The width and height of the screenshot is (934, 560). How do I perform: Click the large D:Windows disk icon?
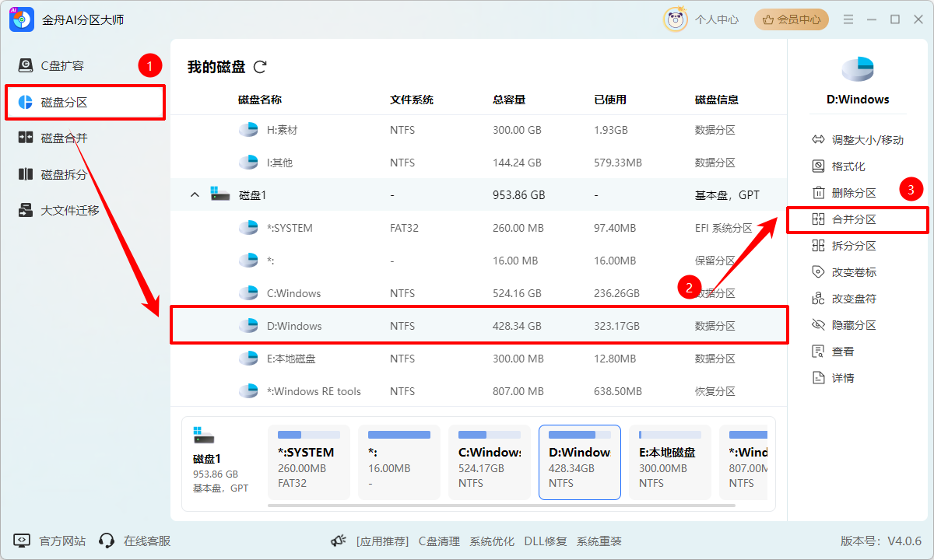(858, 68)
